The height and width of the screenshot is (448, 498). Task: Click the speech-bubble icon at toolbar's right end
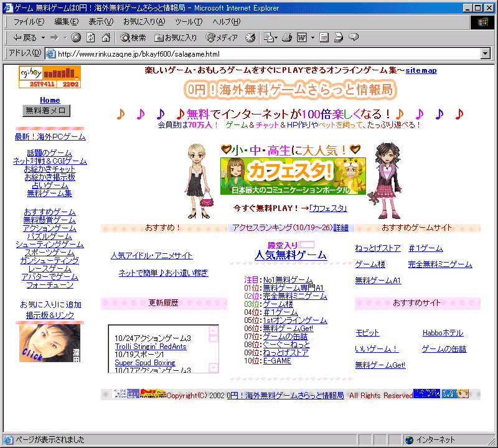[x=354, y=37]
